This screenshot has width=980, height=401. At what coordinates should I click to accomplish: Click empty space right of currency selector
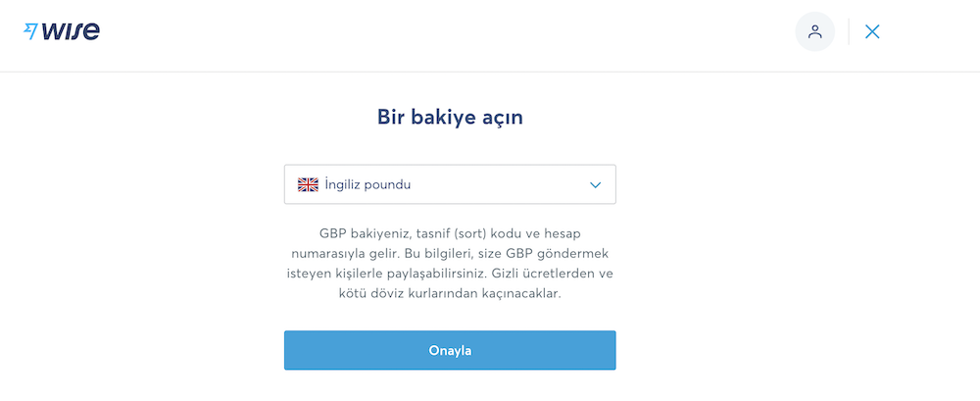[781, 184]
